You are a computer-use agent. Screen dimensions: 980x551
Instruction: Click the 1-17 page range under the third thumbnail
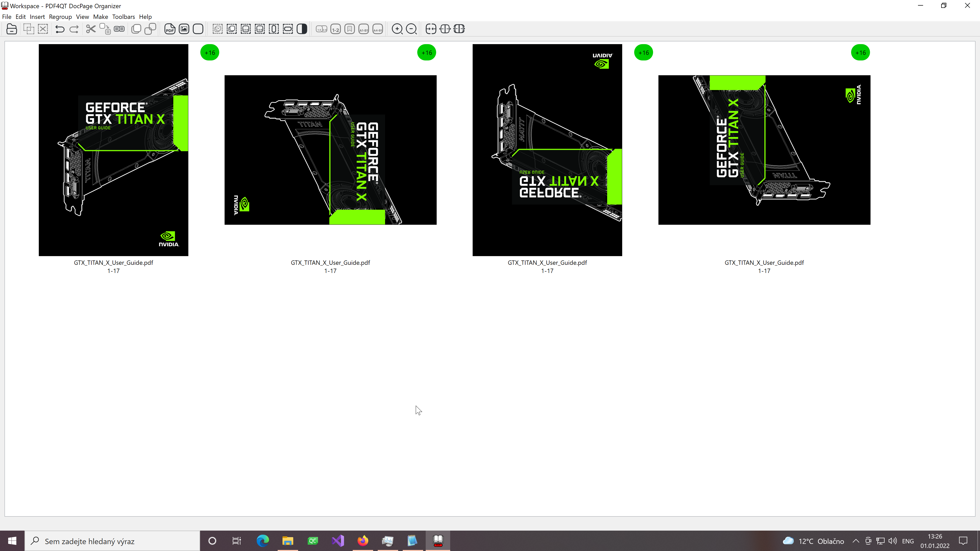pyautogui.click(x=547, y=271)
